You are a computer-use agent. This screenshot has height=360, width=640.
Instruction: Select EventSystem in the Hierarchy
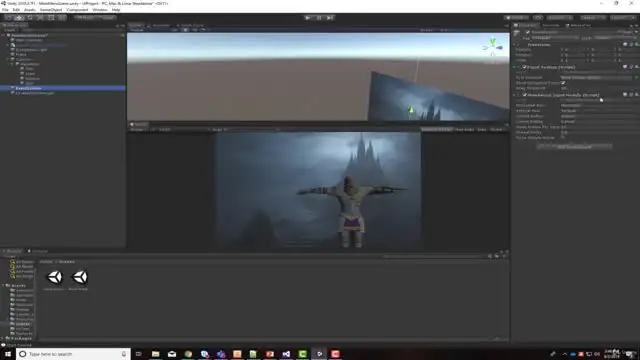[x=28, y=88]
